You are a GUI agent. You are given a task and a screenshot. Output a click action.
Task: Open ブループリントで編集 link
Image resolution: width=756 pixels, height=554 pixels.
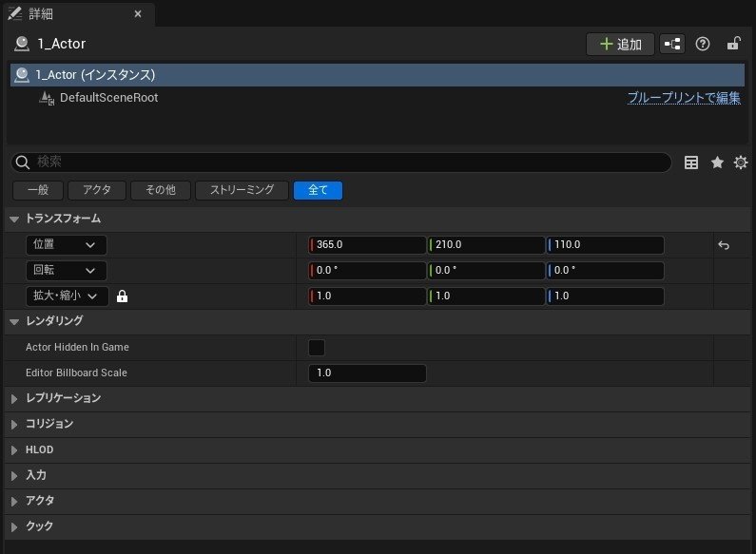pyautogui.click(x=684, y=98)
